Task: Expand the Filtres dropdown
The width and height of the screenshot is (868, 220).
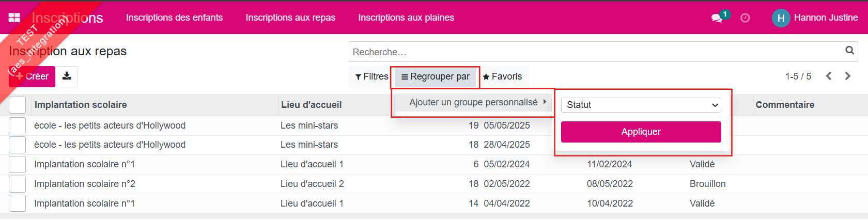Action: tap(371, 76)
